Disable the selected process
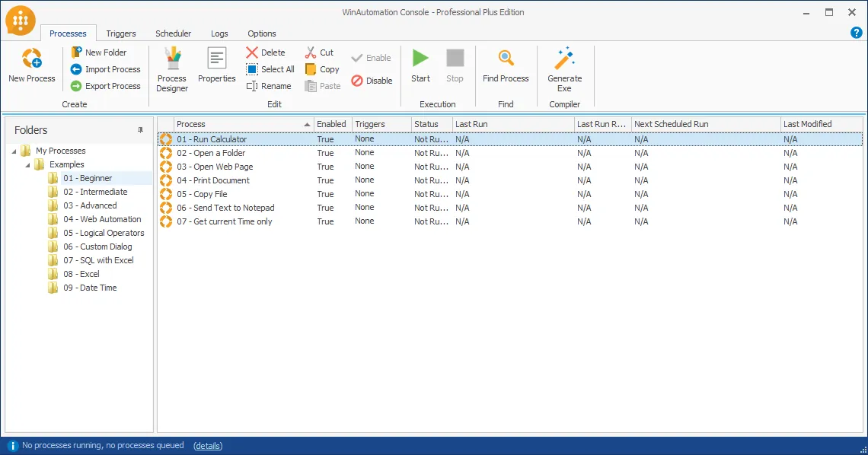Viewport: 868px width, 455px height. [372, 80]
